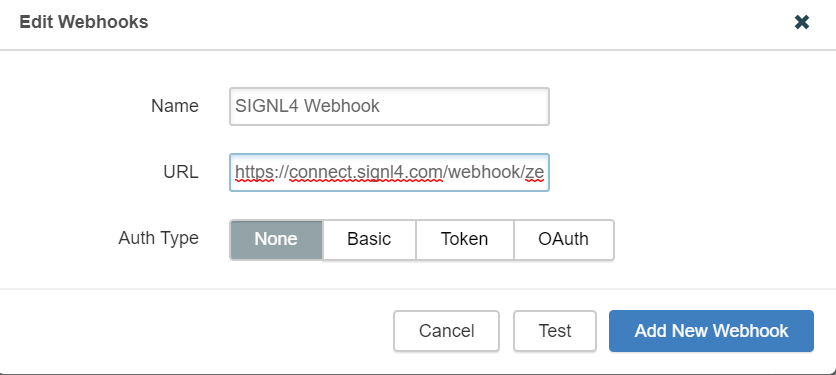Close the Edit Webhooks dialog with X
This screenshot has height=375, width=836.
click(x=802, y=22)
